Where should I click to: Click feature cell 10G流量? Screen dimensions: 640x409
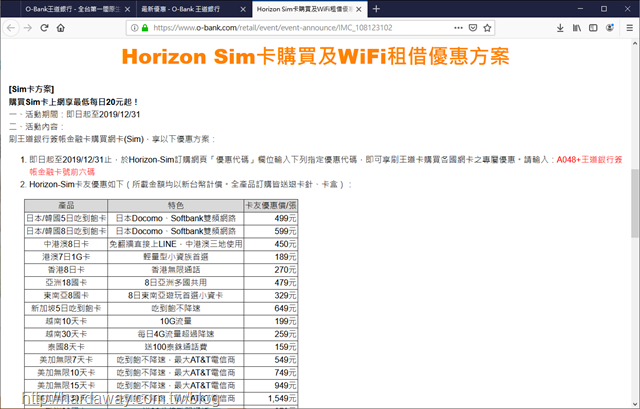tap(176, 321)
